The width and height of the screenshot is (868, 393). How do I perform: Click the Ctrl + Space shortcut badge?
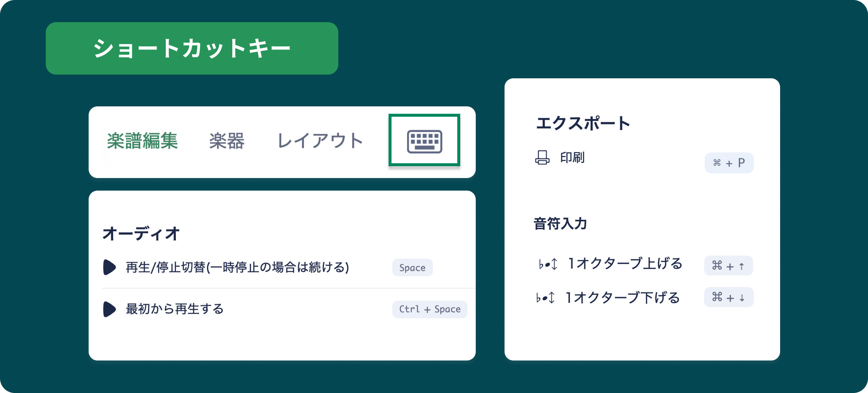pos(430,309)
